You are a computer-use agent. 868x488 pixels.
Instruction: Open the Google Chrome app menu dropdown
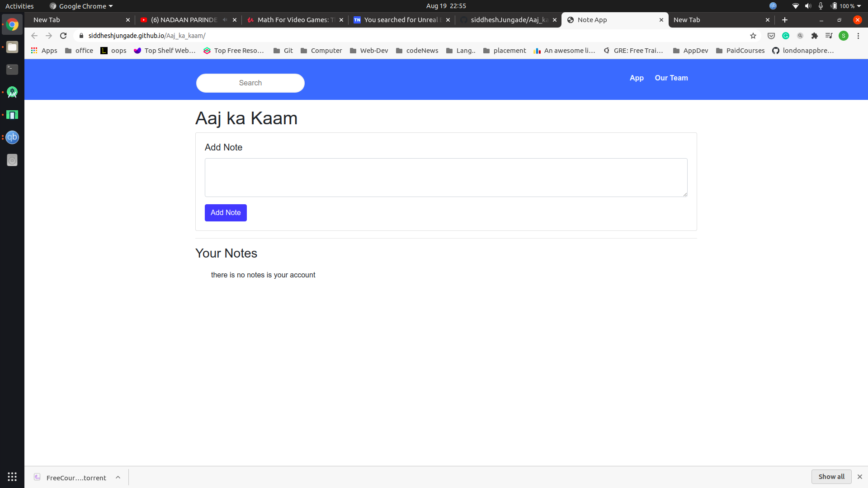(x=81, y=6)
